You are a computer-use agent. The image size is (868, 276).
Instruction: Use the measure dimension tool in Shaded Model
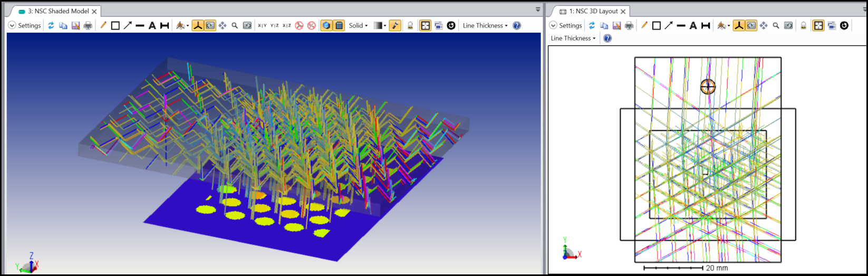pos(165,25)
